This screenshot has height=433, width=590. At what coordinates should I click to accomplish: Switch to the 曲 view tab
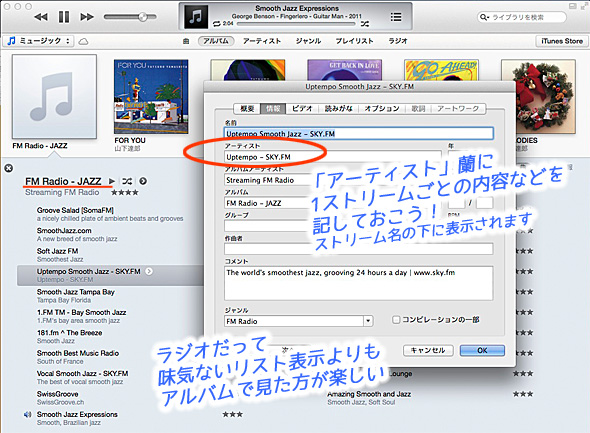(x=186, y=41)
